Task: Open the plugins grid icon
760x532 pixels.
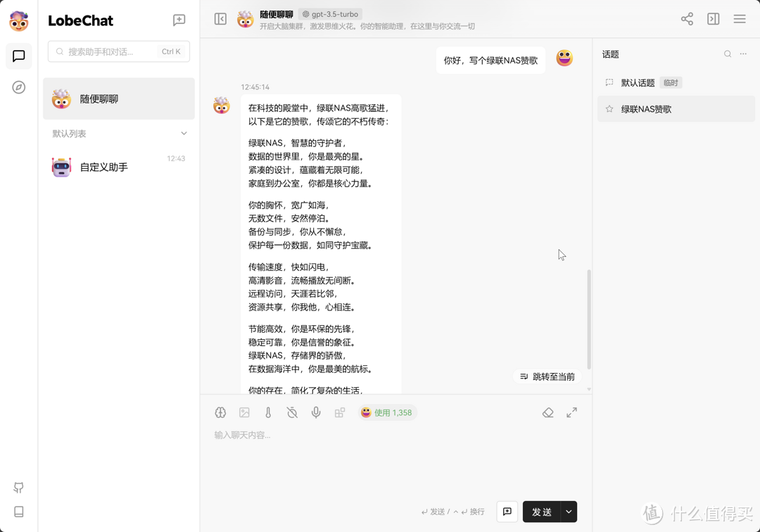Action: [x=340, y=412]
